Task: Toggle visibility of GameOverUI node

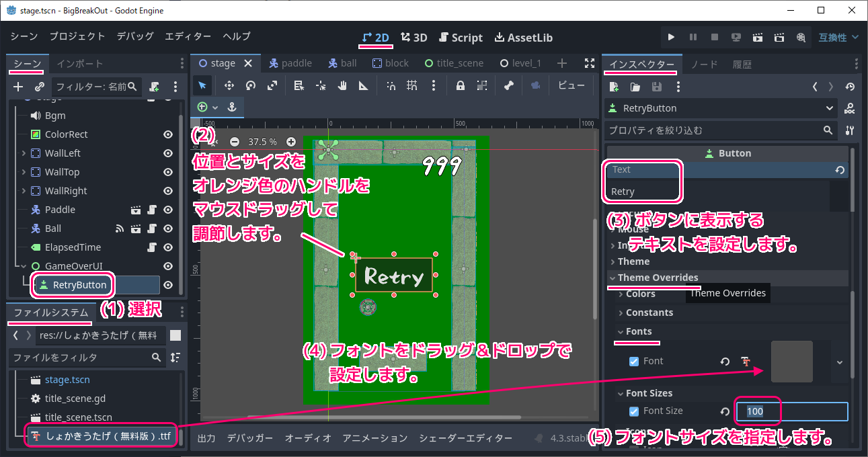Action: [168, 266]
